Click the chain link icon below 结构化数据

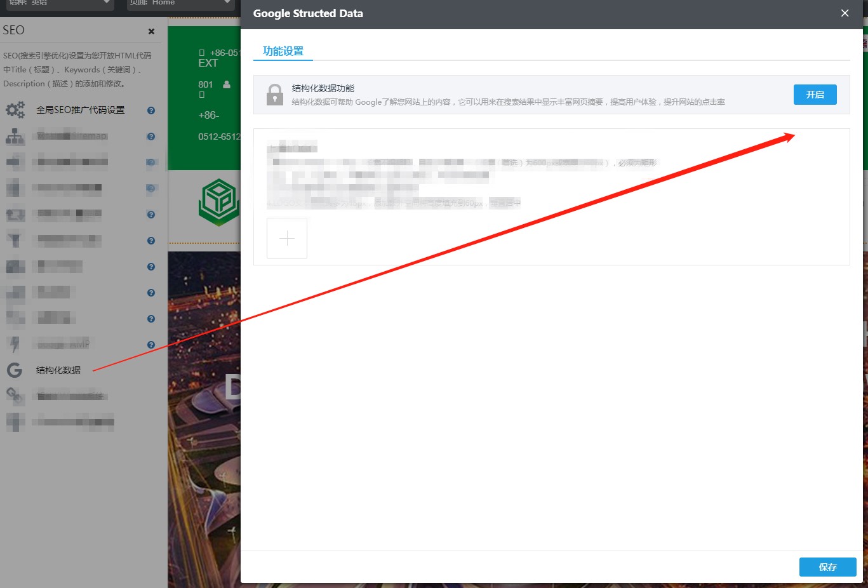tap(15, 396)
